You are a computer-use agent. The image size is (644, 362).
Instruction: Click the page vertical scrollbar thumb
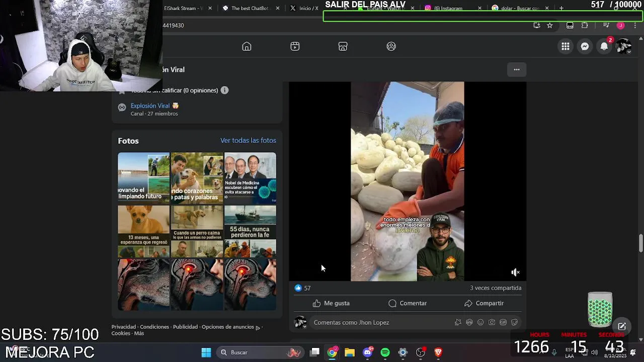641,243
